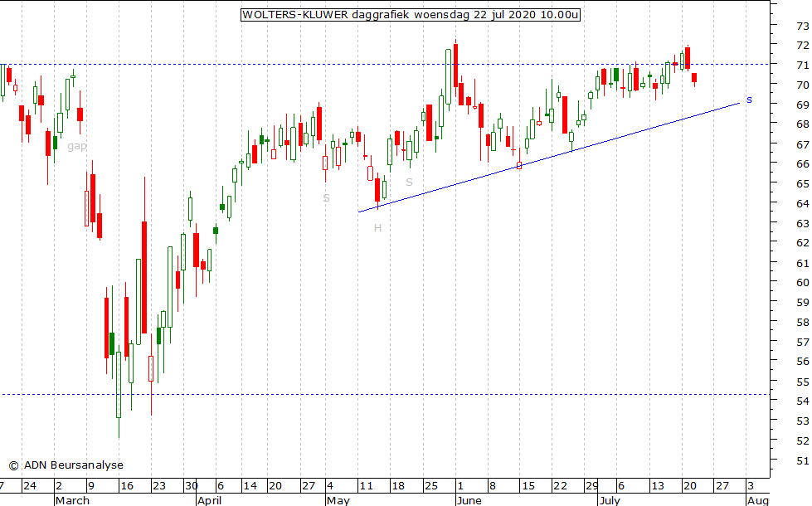Select the "60" price axis label

point(803,283)
